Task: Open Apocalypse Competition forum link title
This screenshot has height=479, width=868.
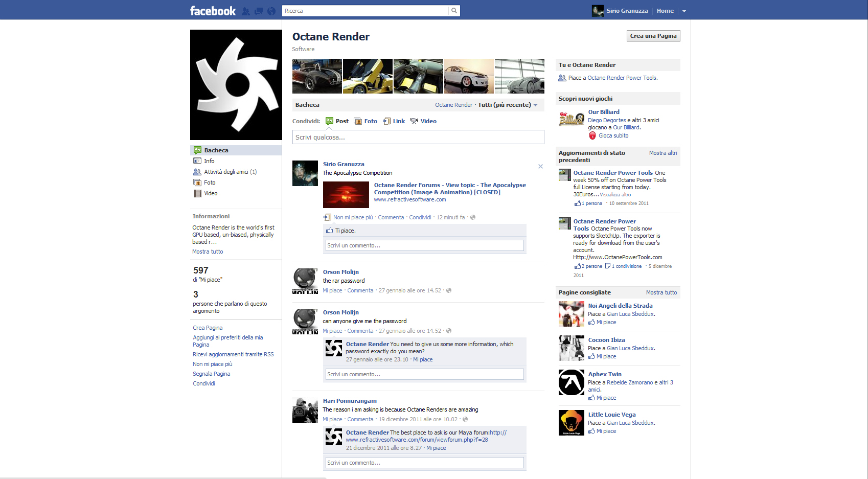Action: pyautogui.click(x=450, y=189)
